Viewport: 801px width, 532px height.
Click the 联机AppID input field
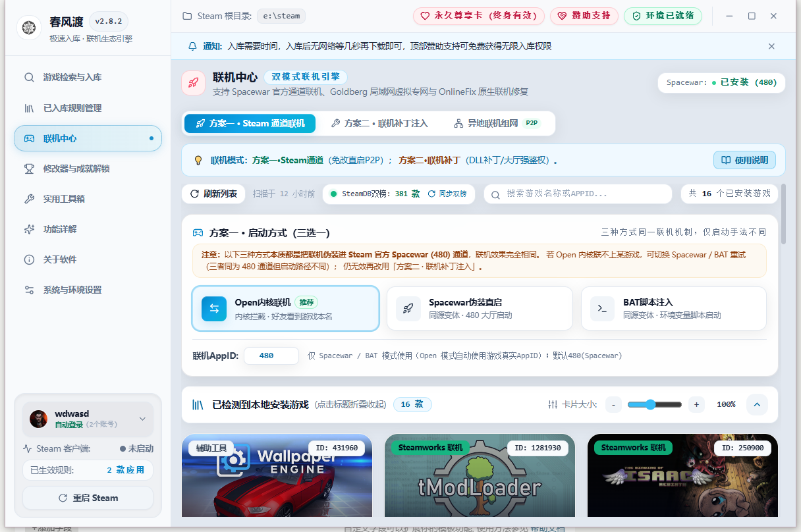coord(271,356)
